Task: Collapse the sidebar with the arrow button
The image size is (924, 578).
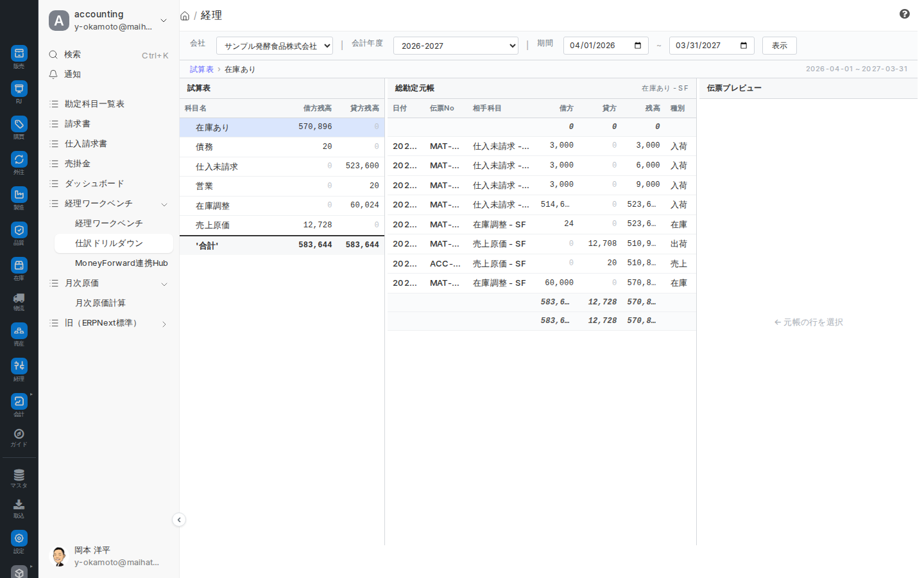Action: click(179, 520)
